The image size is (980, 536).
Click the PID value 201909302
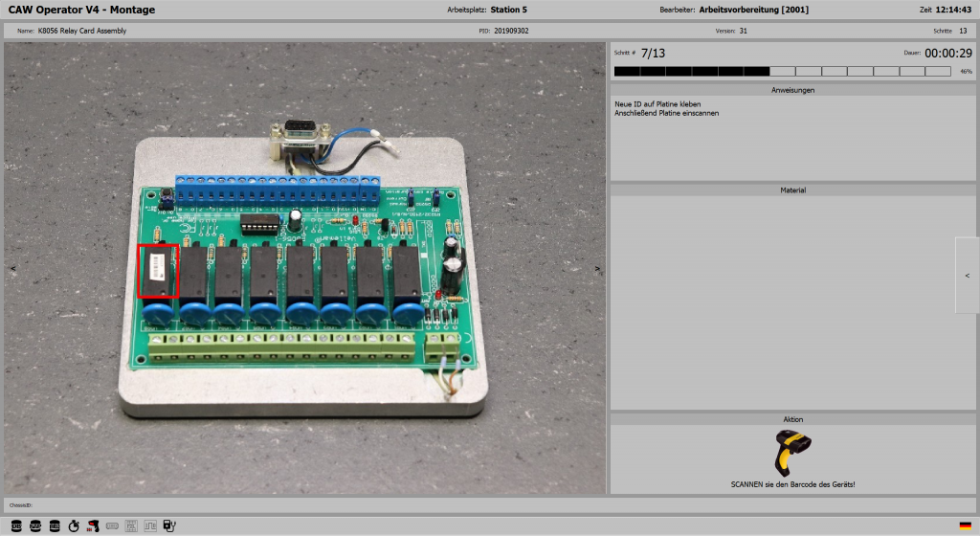[511, 31]
